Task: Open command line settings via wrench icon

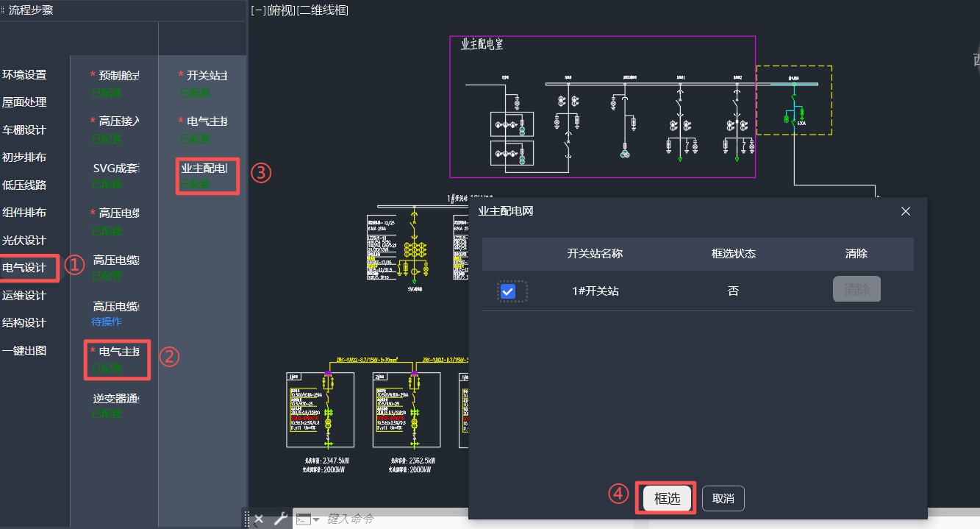Action: [280, 519]
